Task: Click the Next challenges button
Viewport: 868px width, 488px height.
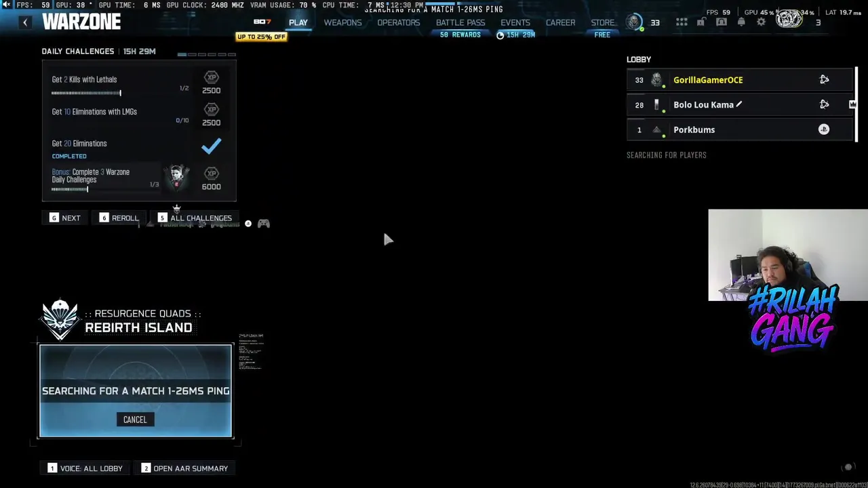Action: pos(64,218)
